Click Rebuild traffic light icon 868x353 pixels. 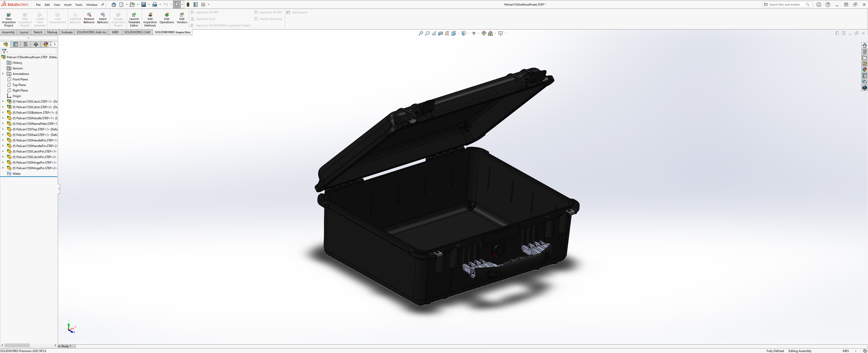click(188, 5)
